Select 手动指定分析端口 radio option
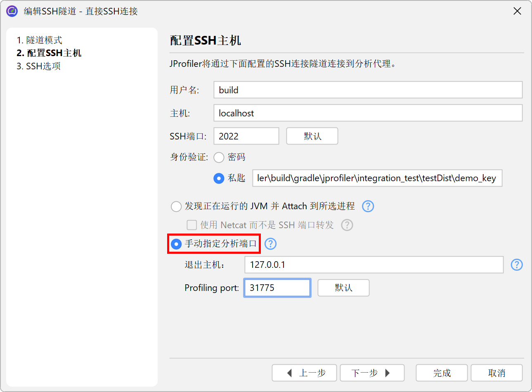This screenshot has width=532, height=392. (x=176, y=244)
